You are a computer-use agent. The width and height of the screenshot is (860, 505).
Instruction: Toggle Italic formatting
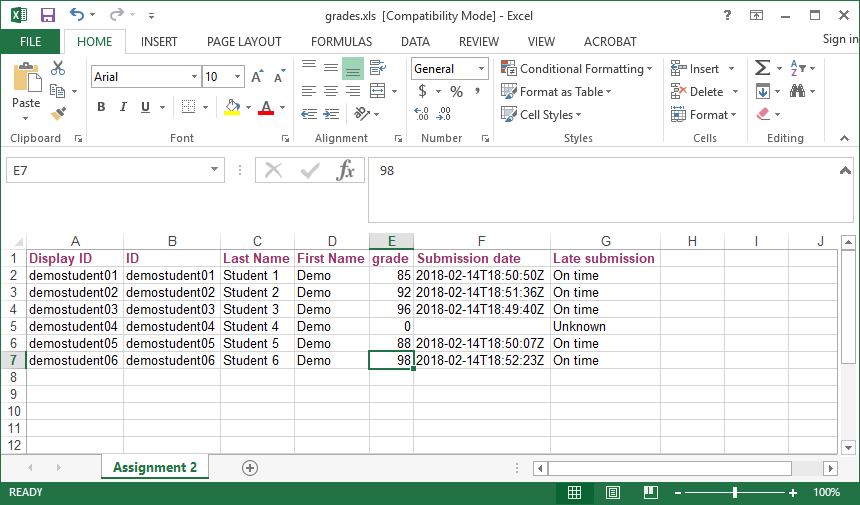tap(123, 107)
